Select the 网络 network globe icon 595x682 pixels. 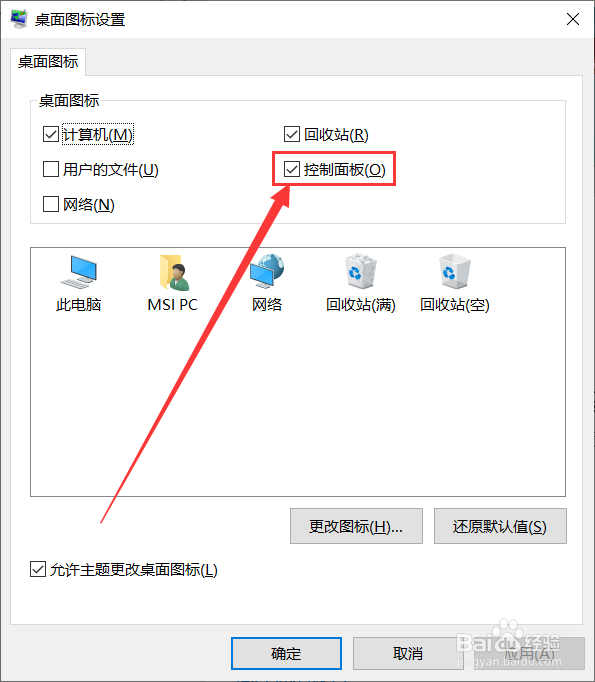tap(267, 271)
